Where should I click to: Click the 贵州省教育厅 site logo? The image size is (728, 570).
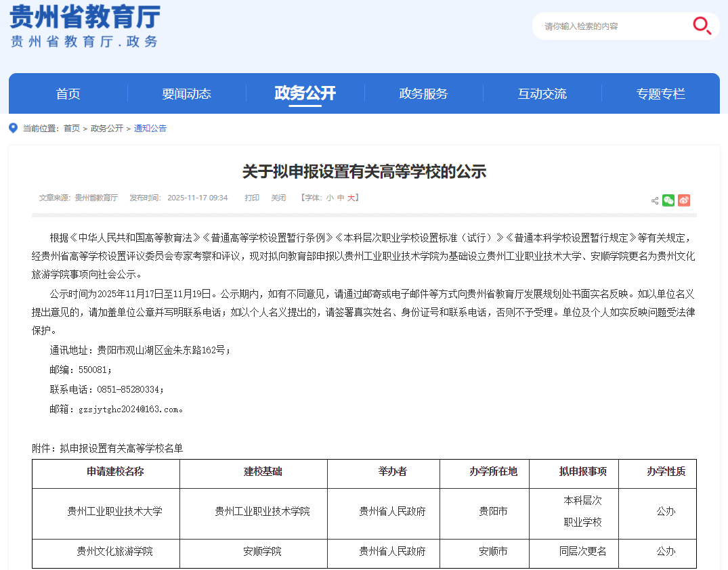(x=85, y=27)
